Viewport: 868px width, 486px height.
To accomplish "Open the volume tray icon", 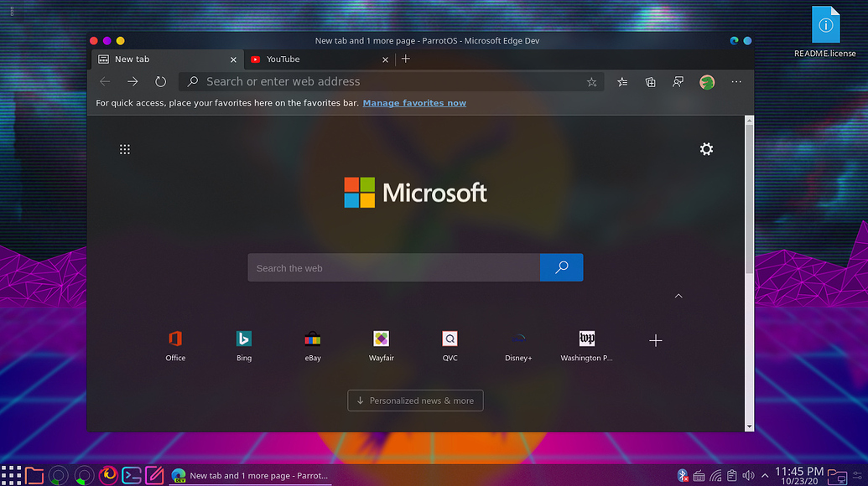I will point(748,475).
